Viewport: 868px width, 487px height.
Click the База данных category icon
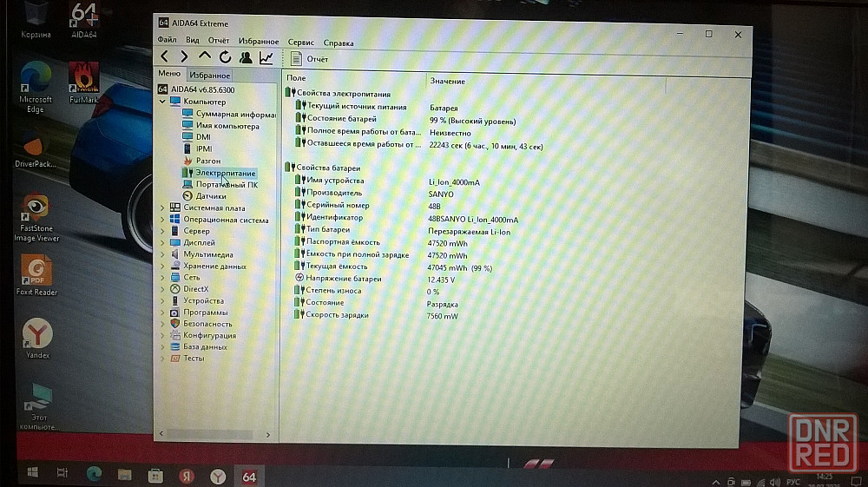(175, 346)
